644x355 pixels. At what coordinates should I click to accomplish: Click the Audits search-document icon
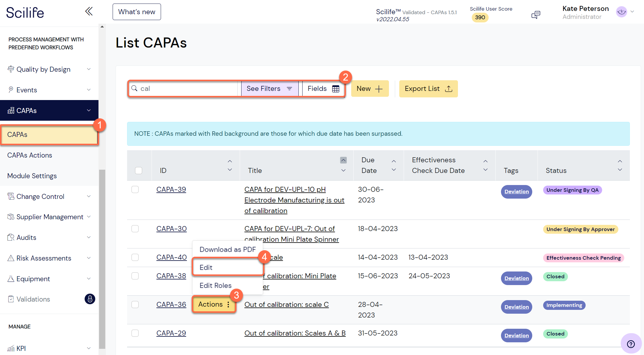pos(11,237)
